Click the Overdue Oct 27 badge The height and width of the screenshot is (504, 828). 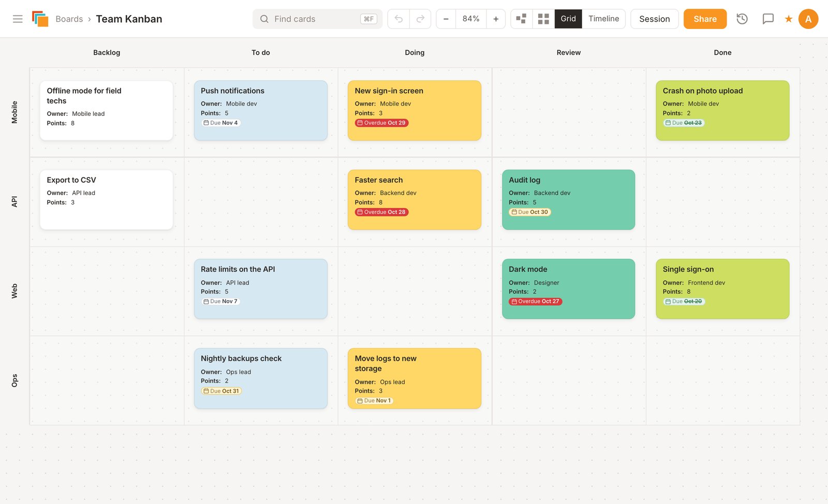pyautogui.click(x=536, y=302)
